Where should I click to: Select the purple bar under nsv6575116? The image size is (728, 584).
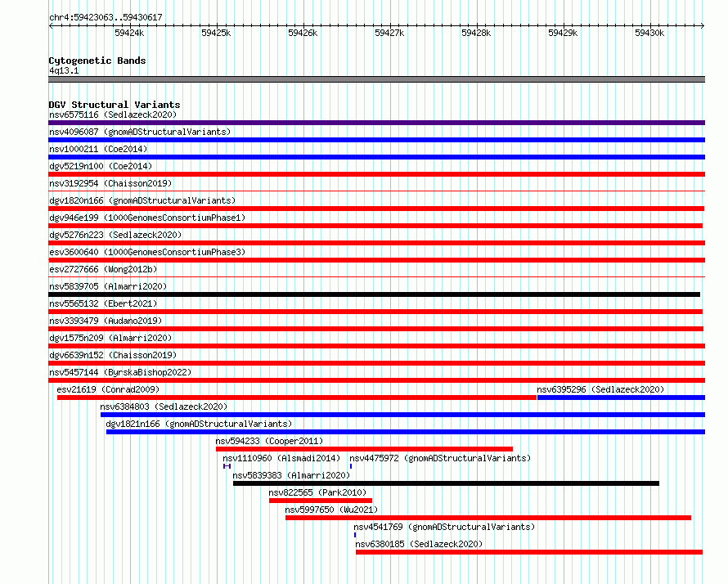376,123
